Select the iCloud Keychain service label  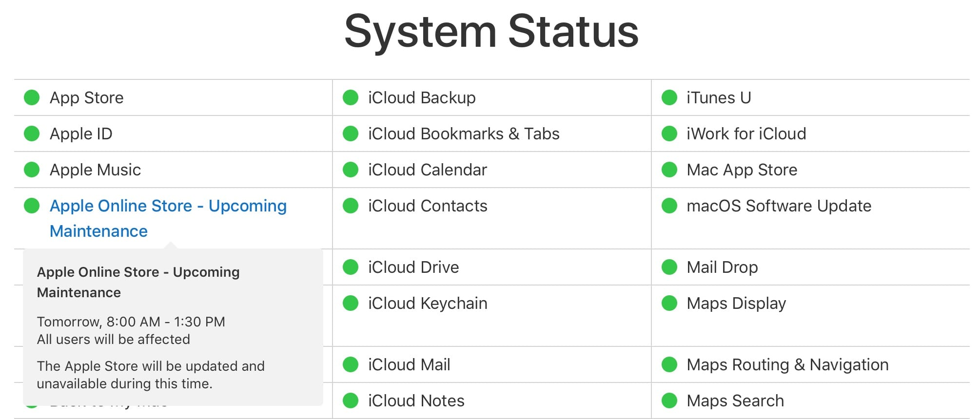(428, 304)
